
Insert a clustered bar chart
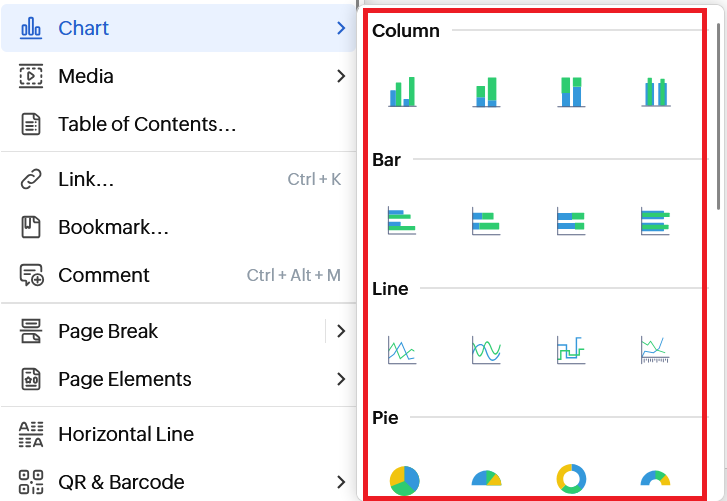(402, 221)
